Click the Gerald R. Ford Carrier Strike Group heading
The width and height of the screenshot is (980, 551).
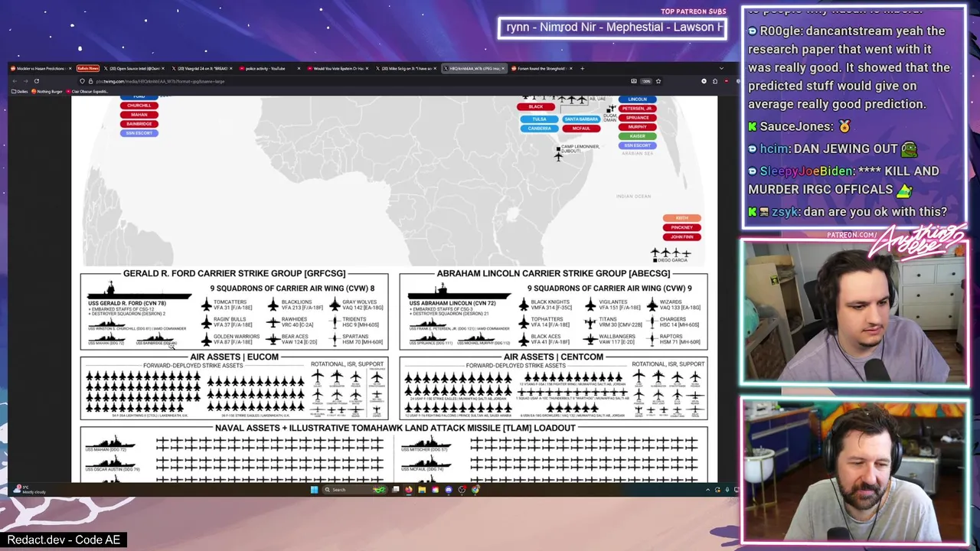(x=234, y=273)
